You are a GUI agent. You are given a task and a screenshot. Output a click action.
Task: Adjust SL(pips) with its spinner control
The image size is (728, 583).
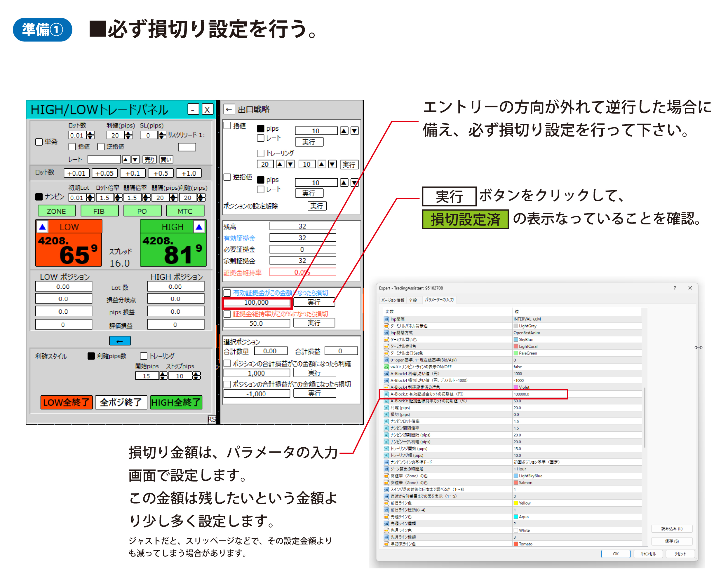[x=162, y=133]
